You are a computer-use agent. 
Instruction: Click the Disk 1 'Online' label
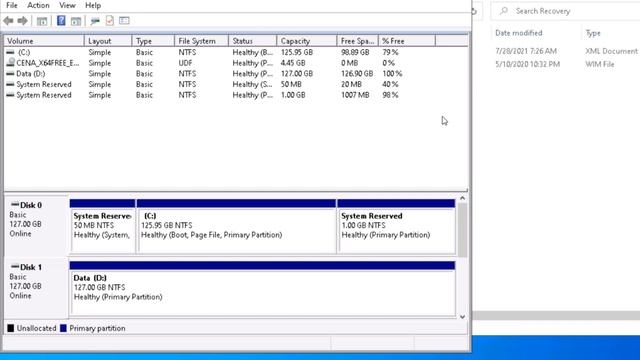[20, 295]
